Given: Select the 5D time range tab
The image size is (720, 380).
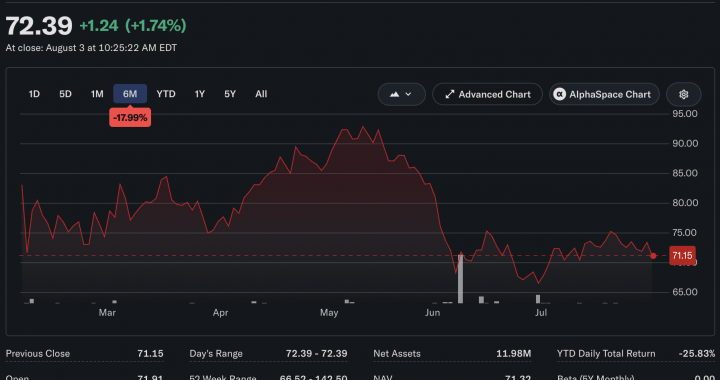Looking at the screenshot, I should [x=65, y=94].
